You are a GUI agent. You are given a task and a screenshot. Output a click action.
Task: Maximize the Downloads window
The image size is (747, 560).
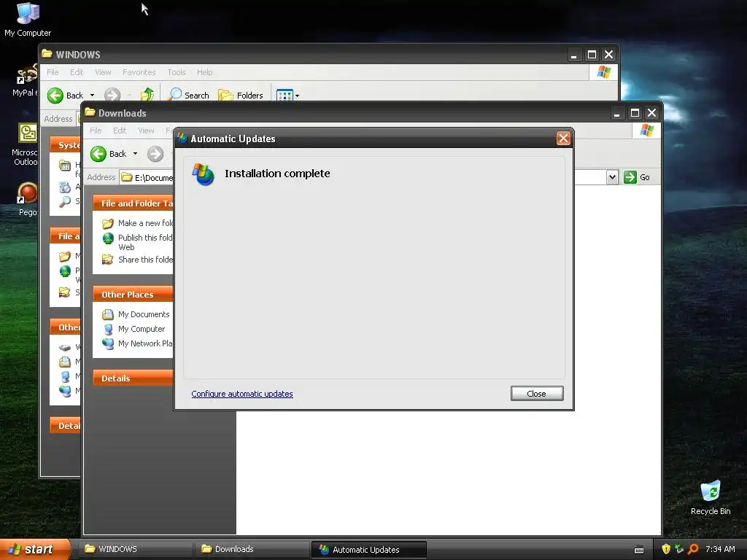pos(635,113)
